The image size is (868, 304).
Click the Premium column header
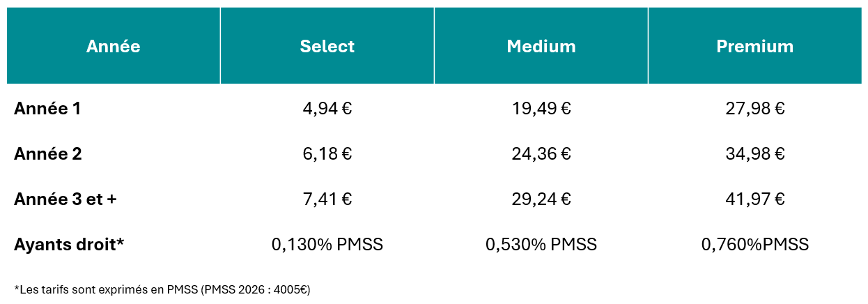pyautogui.click(x=755, y=47)
